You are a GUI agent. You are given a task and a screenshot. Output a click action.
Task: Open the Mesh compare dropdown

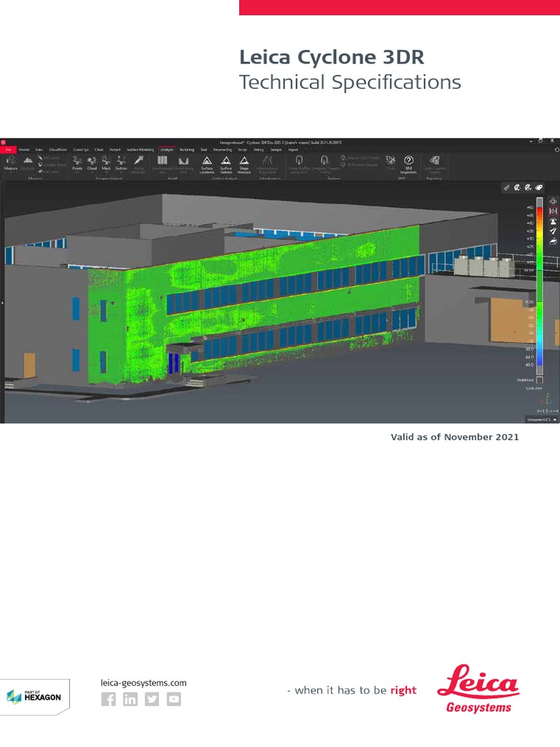point(106,163)
